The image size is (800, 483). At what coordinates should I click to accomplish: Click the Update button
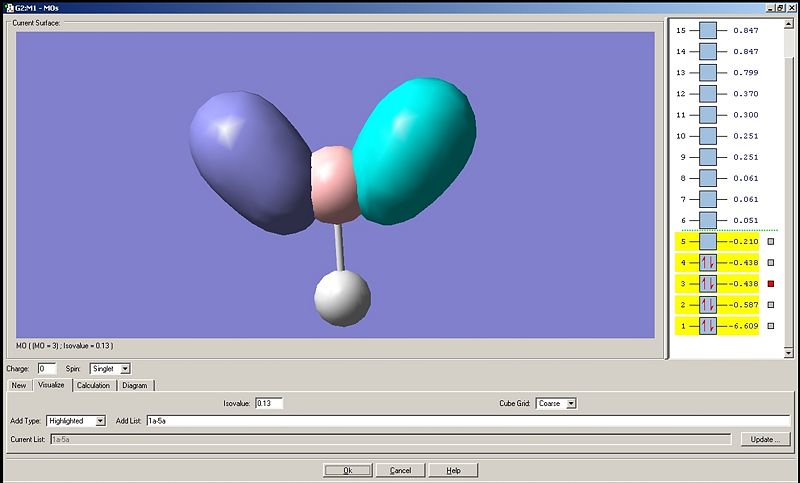click(x=765, y=439)
